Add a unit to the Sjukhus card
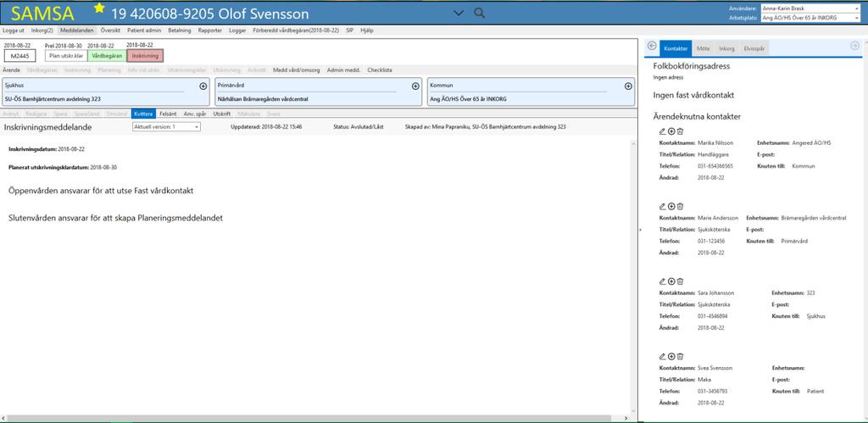Viewport: 868px width, 423px height. point(203,86)
